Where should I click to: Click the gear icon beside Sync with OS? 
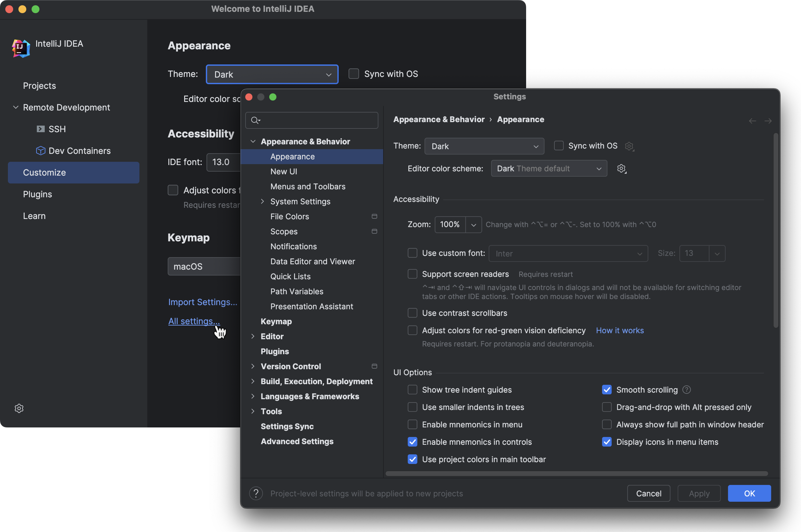click(x=629, y=146)
